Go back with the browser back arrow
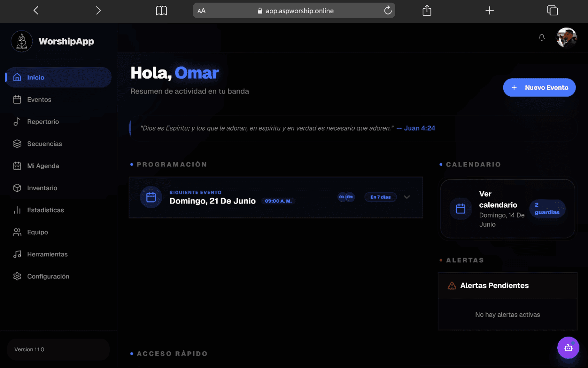The image size is (588, 368). [x=36, y=11]
